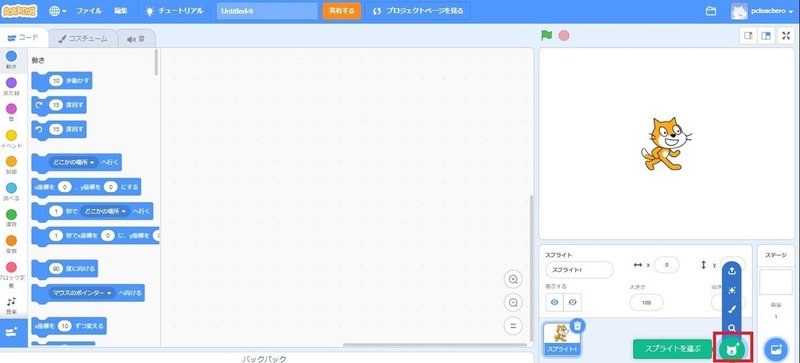Select the 変数 orange category
The width and height of the screenshot is (800, 363).
click(11, 240)
